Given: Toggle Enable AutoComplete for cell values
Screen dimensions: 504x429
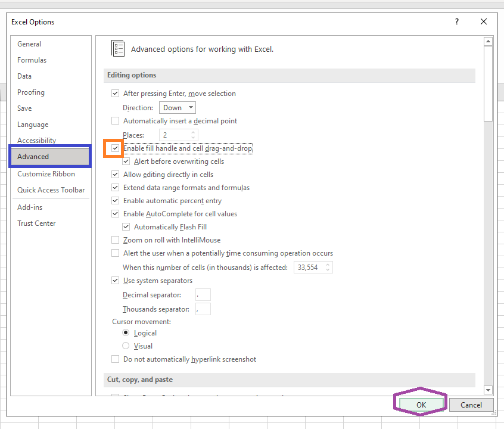Looking at the screenshot, I should pyautogui.click(x=115, y=213).
